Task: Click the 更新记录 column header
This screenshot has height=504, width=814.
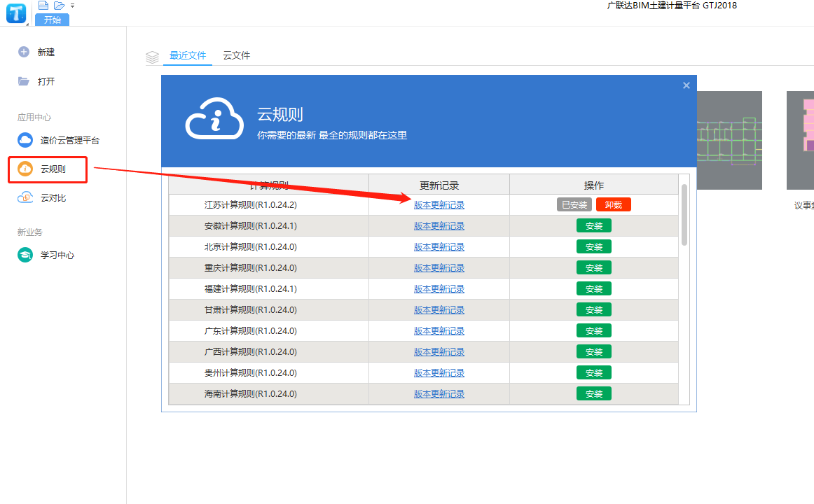Action: 439,185
